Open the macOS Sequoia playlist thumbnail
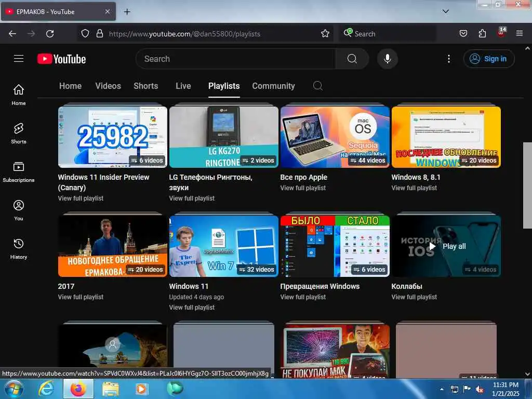This screenshot has width=532, height=399. [x=335, y=137]
